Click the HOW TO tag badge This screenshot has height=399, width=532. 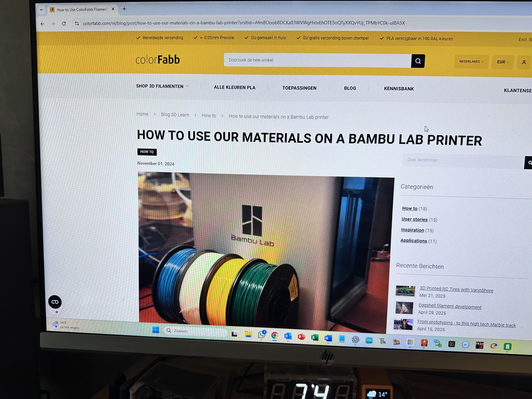coord(147,152)
